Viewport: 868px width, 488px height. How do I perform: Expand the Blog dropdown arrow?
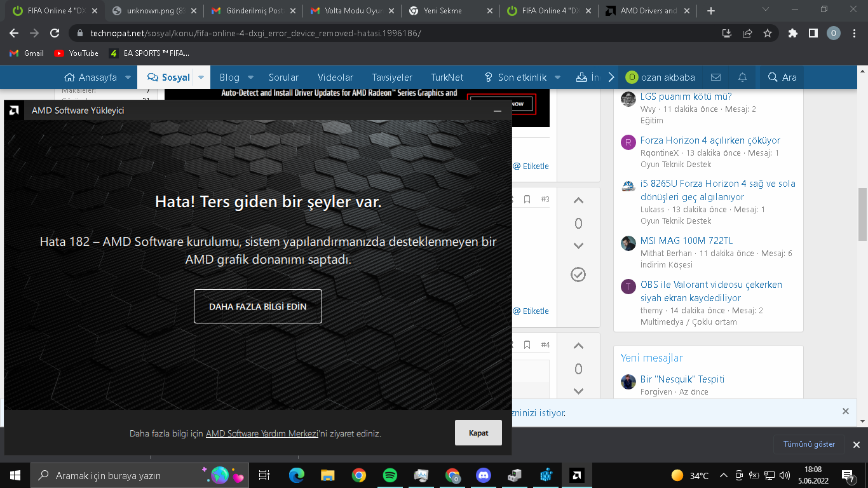coord(250,78)
